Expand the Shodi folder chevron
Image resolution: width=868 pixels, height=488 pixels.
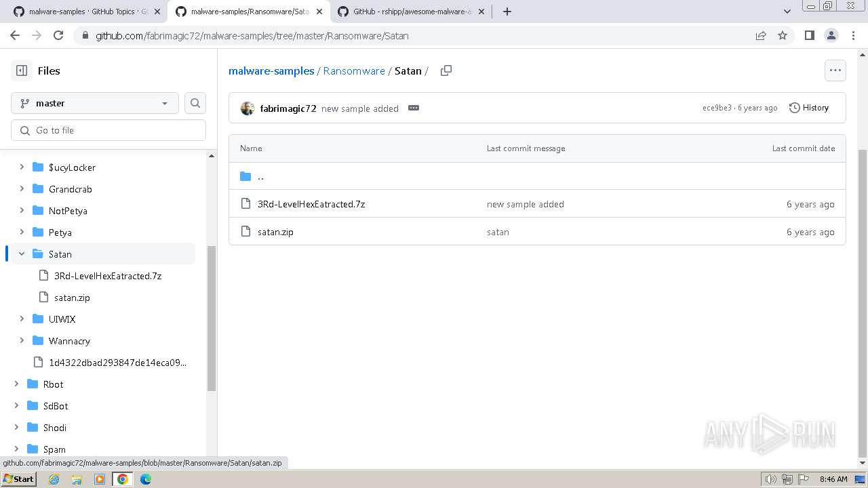[16, 428]
